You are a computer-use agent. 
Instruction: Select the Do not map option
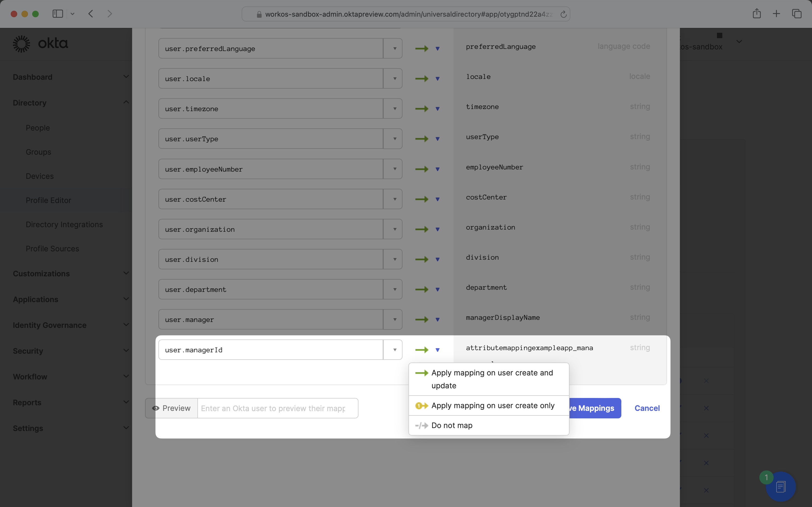452,425
